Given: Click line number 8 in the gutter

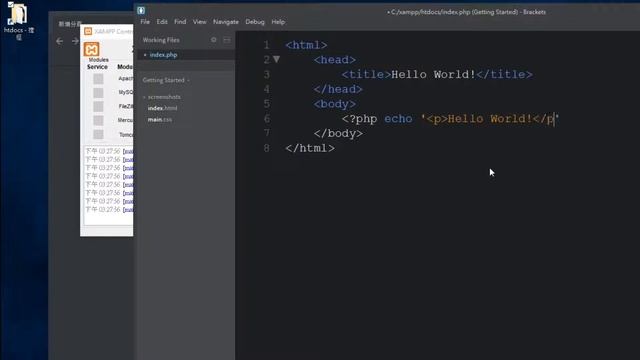Looking at the screenshot, I should click(x=267, y=148).
